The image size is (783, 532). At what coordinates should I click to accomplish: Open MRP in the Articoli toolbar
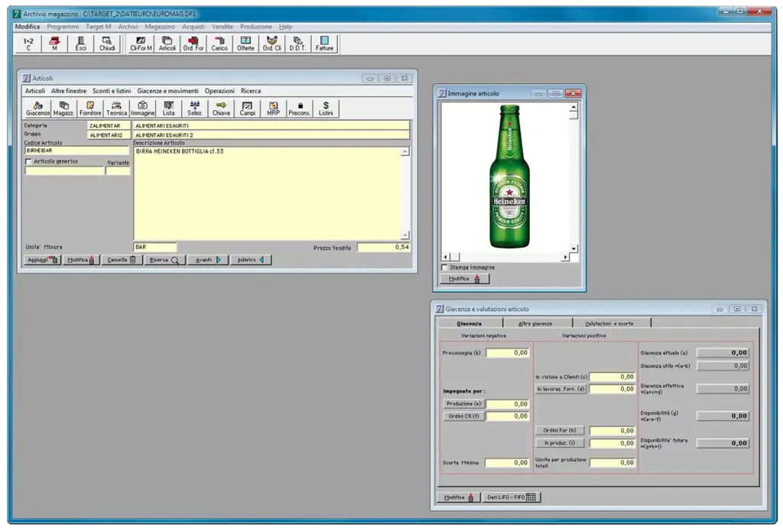click(x=273, y=109)
